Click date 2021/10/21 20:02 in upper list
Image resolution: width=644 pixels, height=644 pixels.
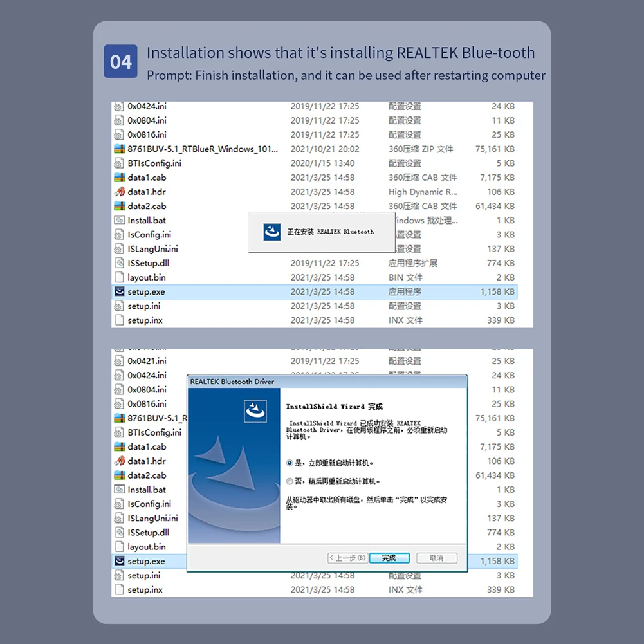325,149
